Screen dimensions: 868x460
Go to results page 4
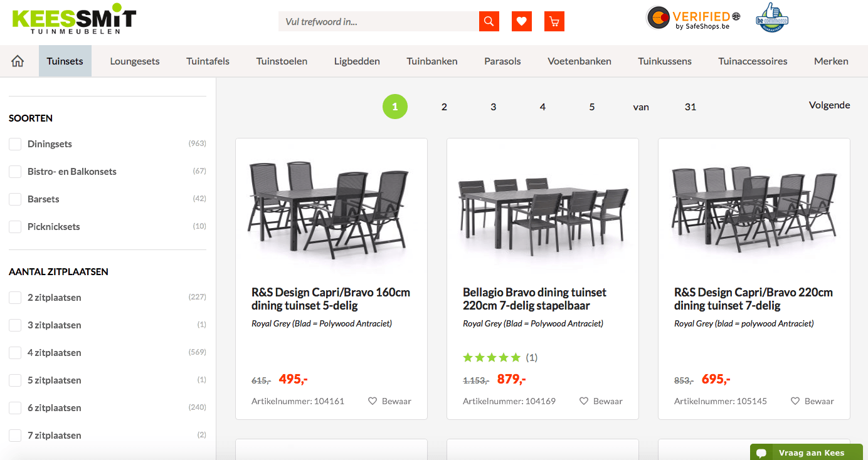tap(542, 107)
